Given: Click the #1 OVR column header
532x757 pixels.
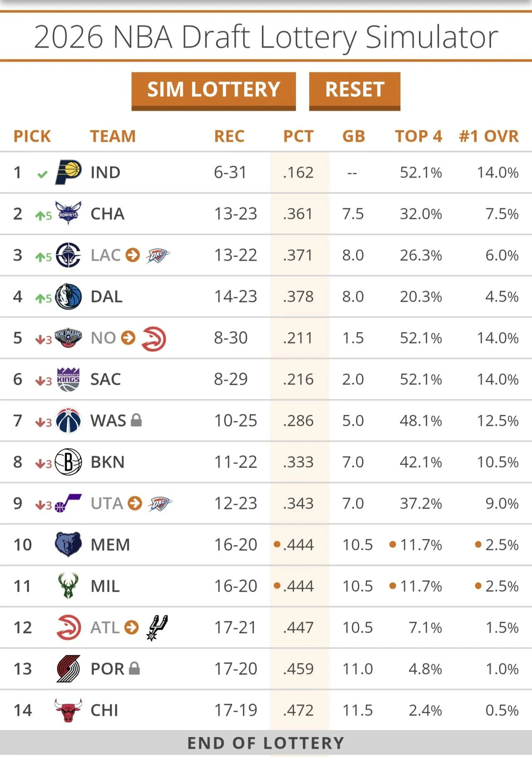Looking at the screenshot, I should pos(489,136).
